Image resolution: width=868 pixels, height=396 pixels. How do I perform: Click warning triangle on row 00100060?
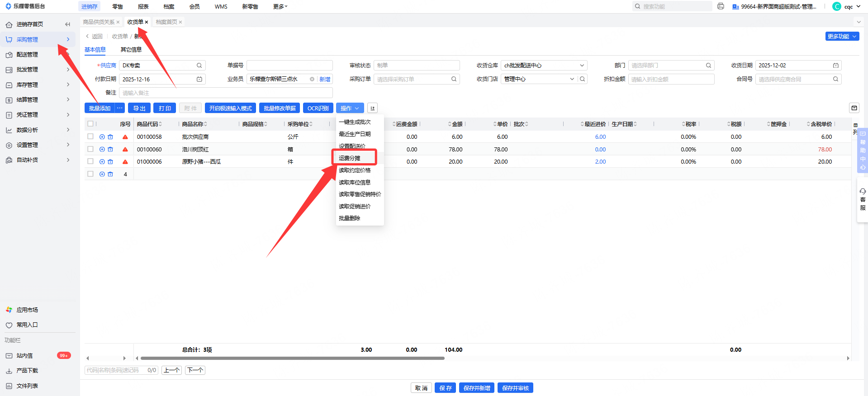(125, 149)
